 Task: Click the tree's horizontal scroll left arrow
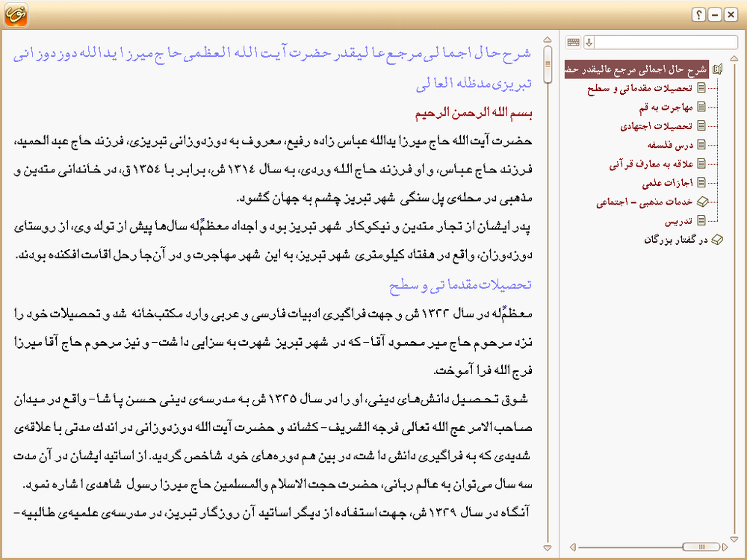click(573, 547)
